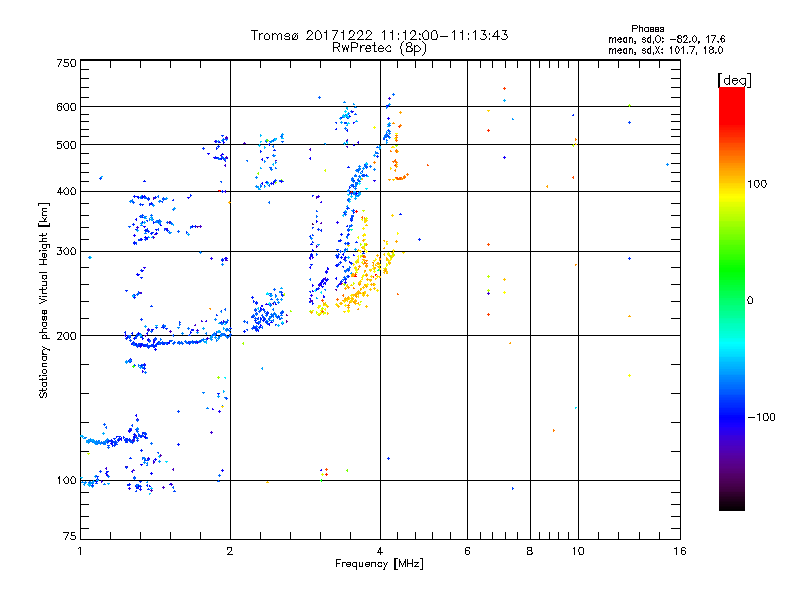This screenshot has height=600, width=800.
Task: Click the y-axis value '400'
Action: [66, 191]
